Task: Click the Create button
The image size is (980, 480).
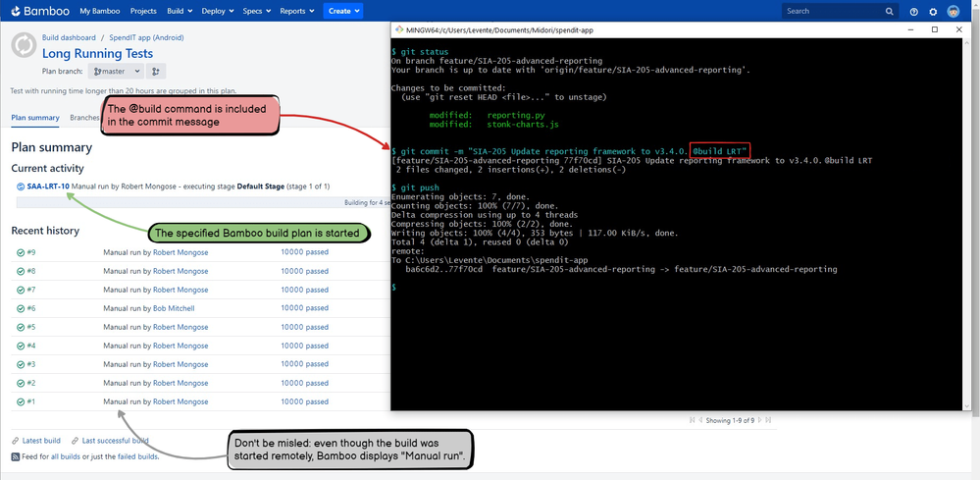Action: point(343,11)
